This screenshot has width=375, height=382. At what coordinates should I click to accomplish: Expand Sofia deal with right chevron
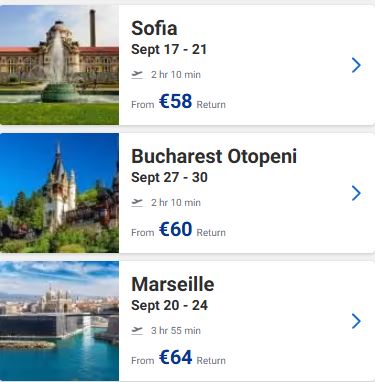coord(356,65)
